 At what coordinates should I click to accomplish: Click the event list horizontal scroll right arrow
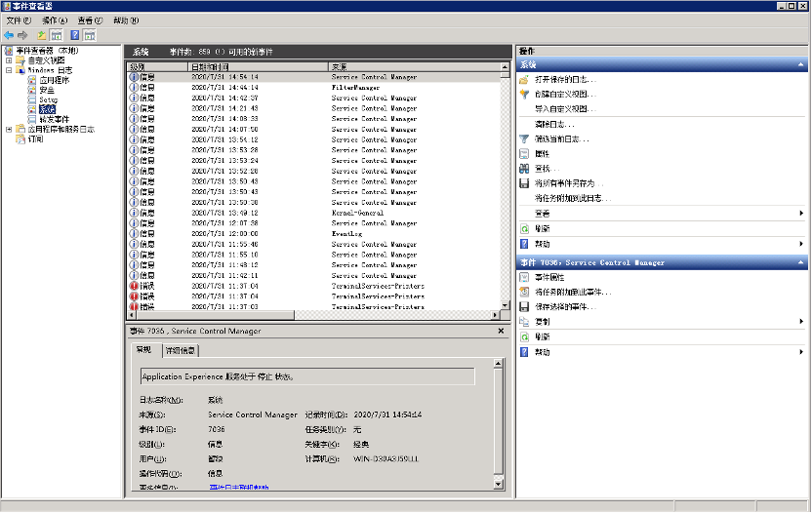pos(496,315)
